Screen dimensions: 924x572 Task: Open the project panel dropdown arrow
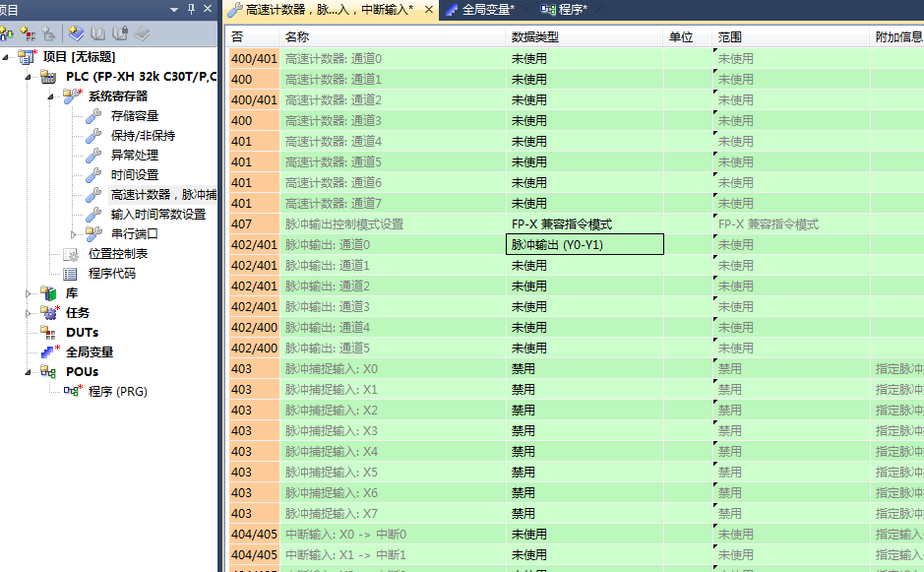tap(175, 9)
